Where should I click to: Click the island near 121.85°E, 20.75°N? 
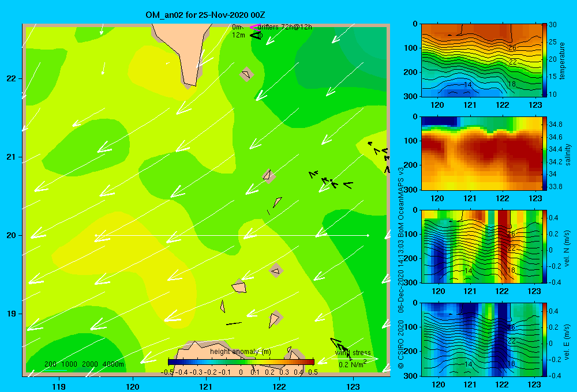269,176
